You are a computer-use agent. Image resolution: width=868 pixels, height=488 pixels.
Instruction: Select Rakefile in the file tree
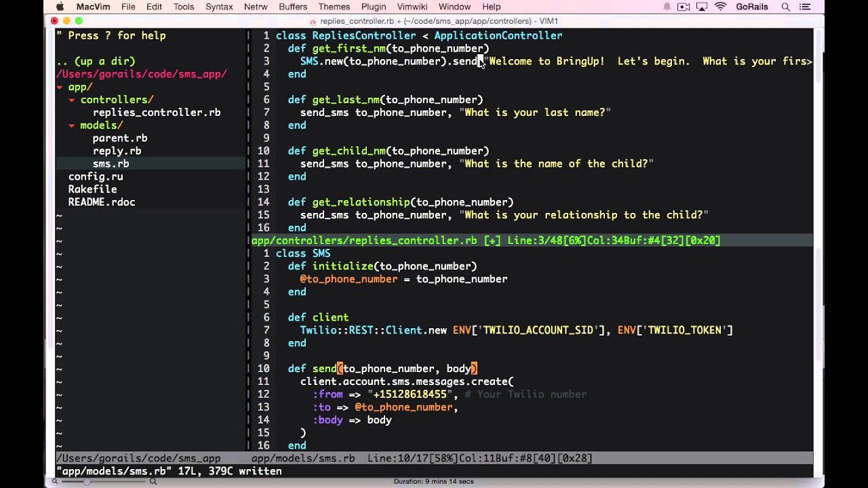93,190
